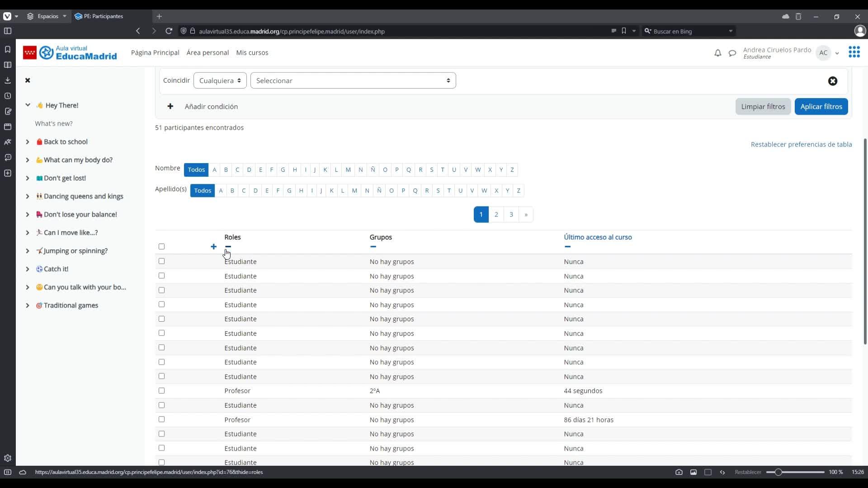
Task: Click the Aplicar filtros button
Action: [x=821, y=107]
